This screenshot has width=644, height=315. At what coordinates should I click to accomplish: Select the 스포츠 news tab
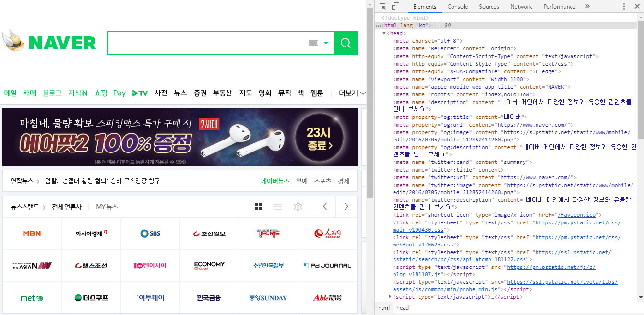(x=322, y=181)
